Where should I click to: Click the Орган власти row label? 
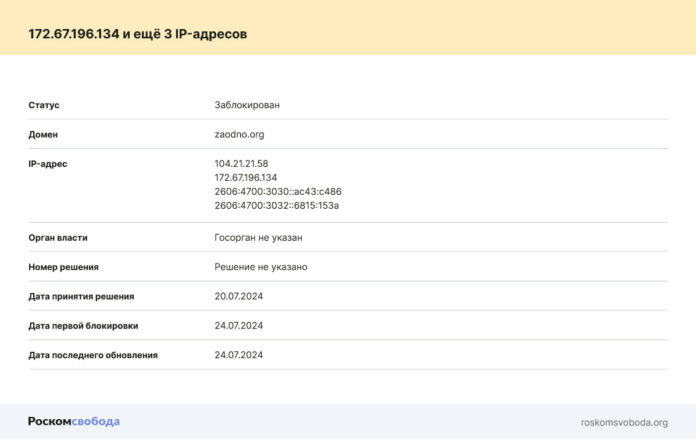pyautogui.click(x=58, y=238)
